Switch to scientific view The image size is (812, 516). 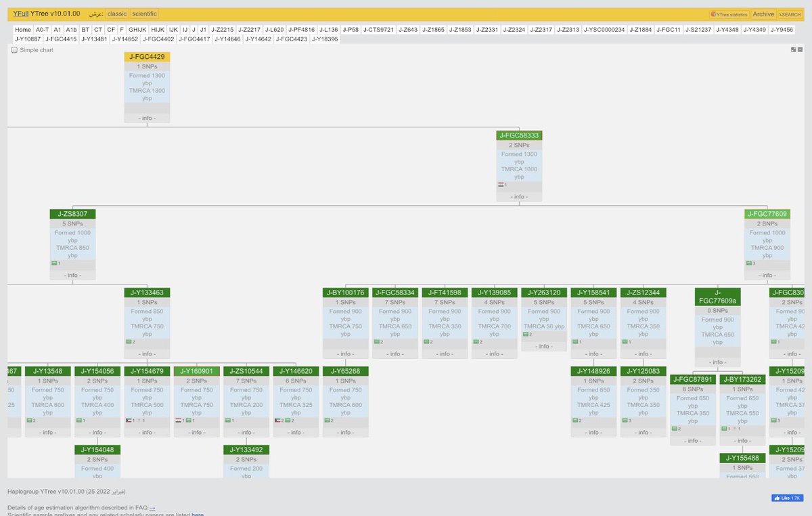145,14
